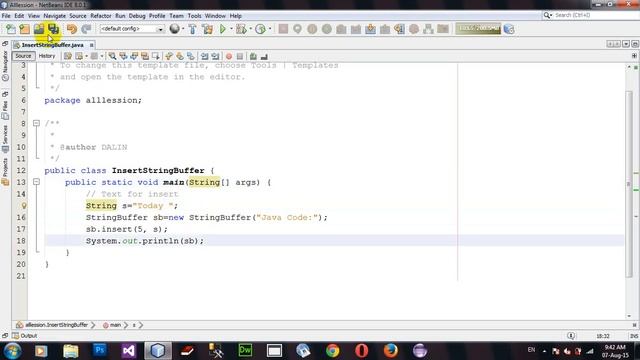The width and height of the screenshot is (640, 360).
Task: Click Clean and Build Project icon
Action: pos(207,29)
